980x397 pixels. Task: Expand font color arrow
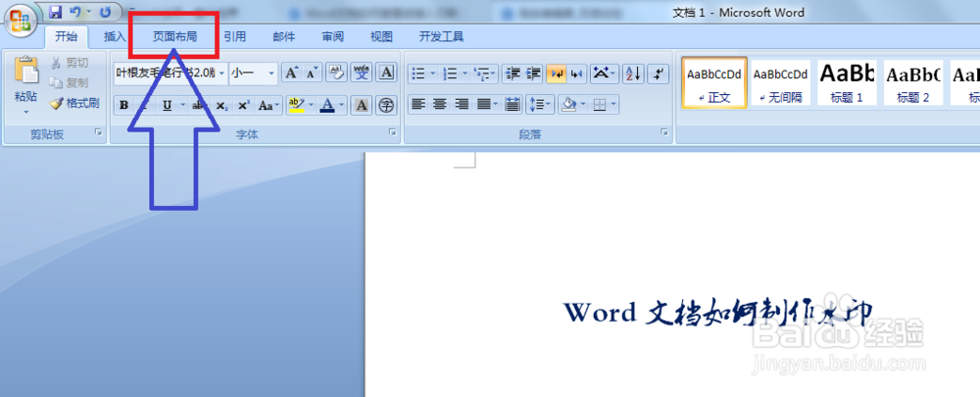point(342,106)
